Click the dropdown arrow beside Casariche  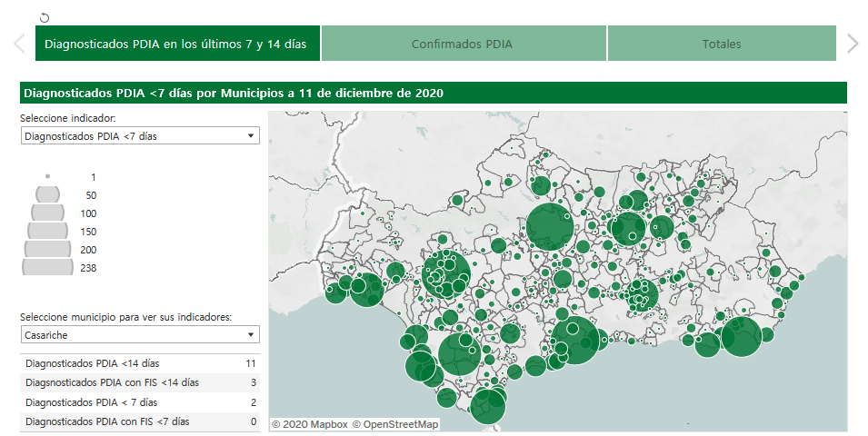[x=250, y=335]
